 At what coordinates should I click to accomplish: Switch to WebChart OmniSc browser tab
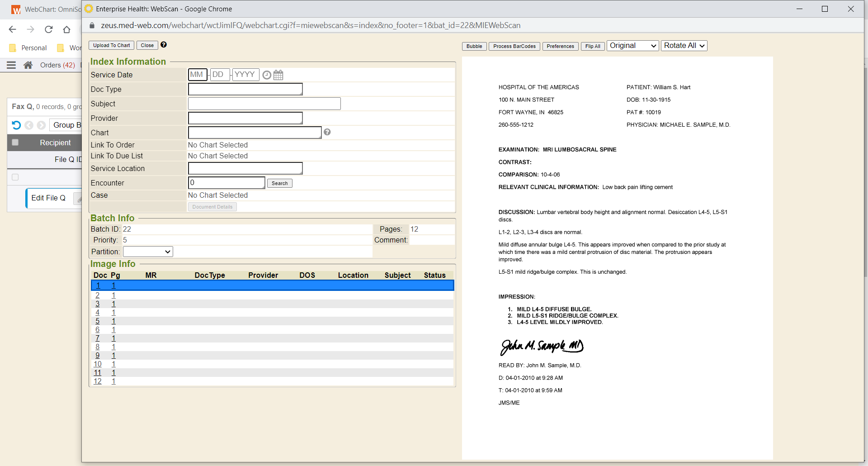tap(46, 10)
